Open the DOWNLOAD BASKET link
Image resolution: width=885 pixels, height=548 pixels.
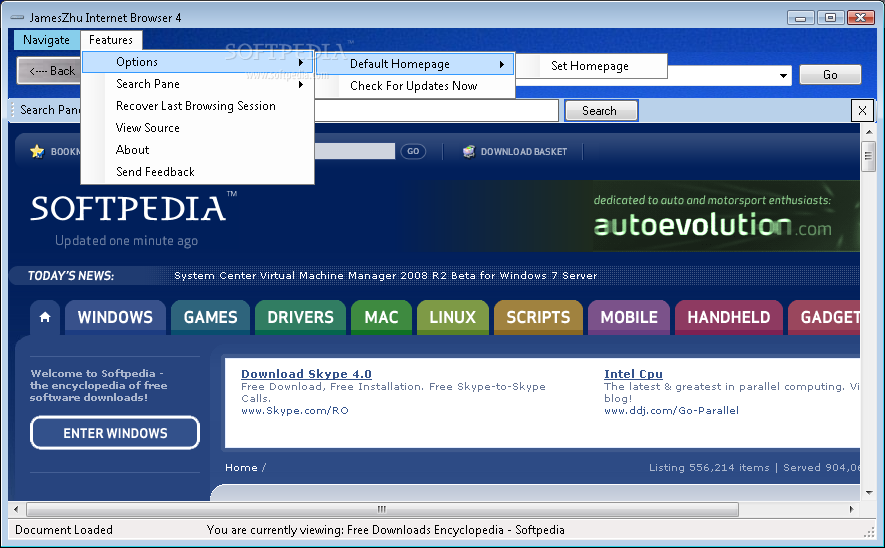[524, 152]
